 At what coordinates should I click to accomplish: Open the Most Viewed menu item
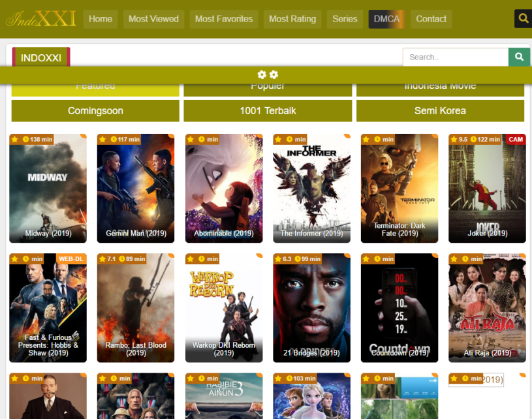pyautogui.click(x=153, y=19)
